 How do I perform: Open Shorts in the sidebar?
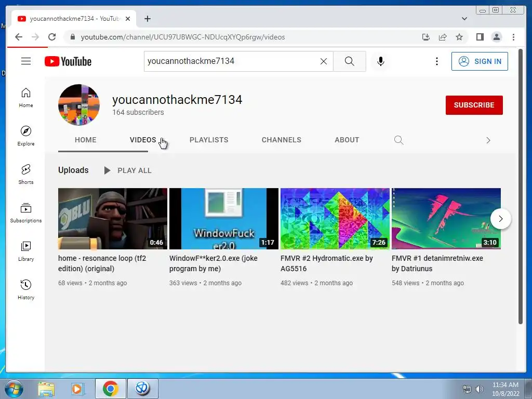click(26, 175)
